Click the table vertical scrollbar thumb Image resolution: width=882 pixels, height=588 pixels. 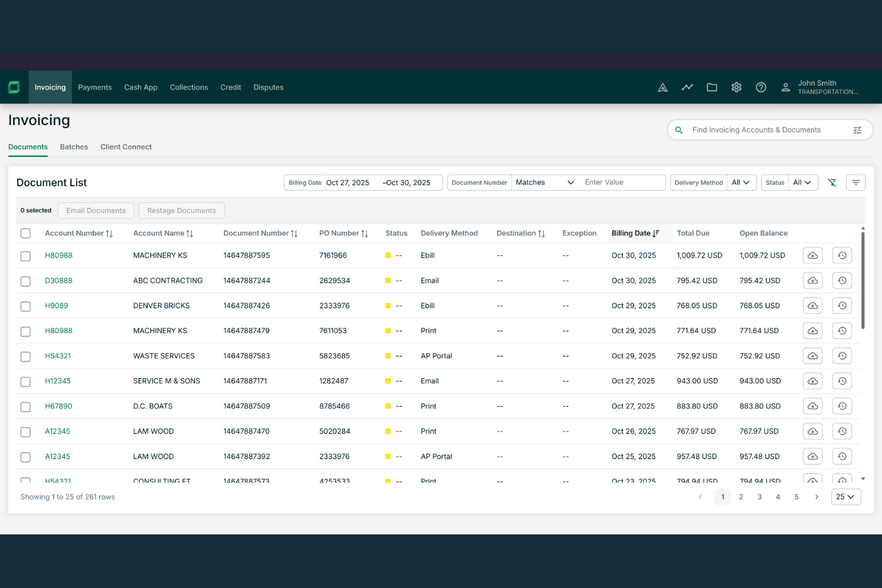(862, 280)
